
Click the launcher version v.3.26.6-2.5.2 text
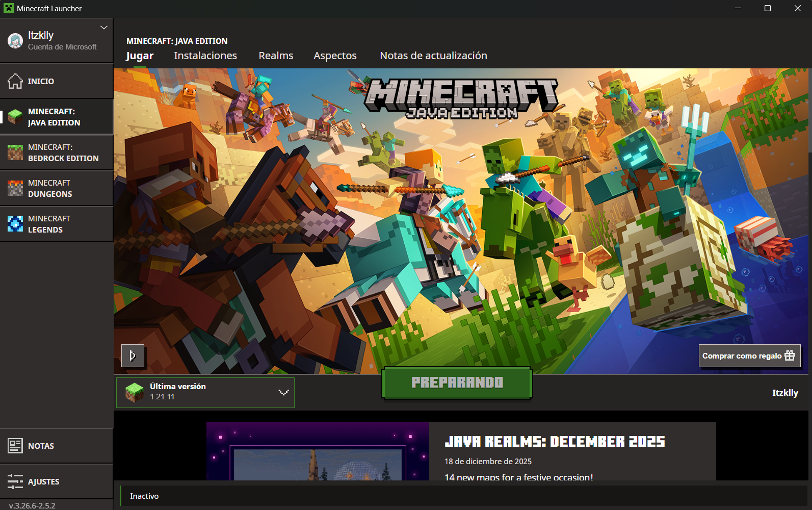point(32,505)
